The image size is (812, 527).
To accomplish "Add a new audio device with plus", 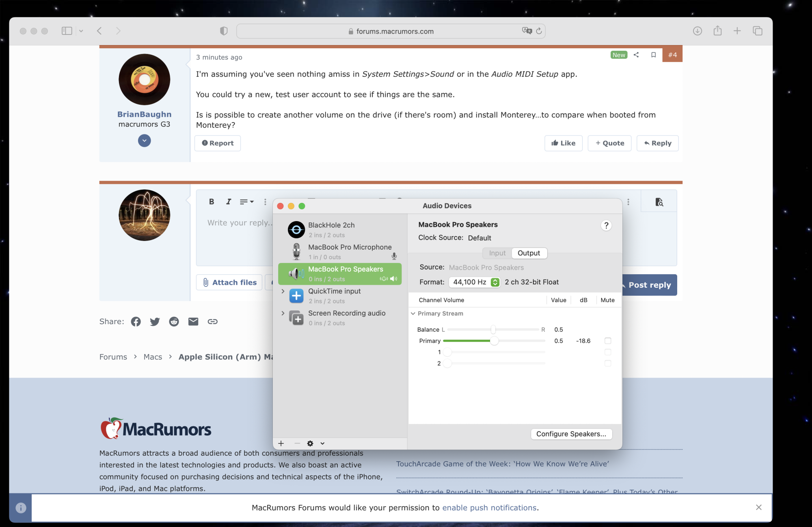I will point(281,443).
